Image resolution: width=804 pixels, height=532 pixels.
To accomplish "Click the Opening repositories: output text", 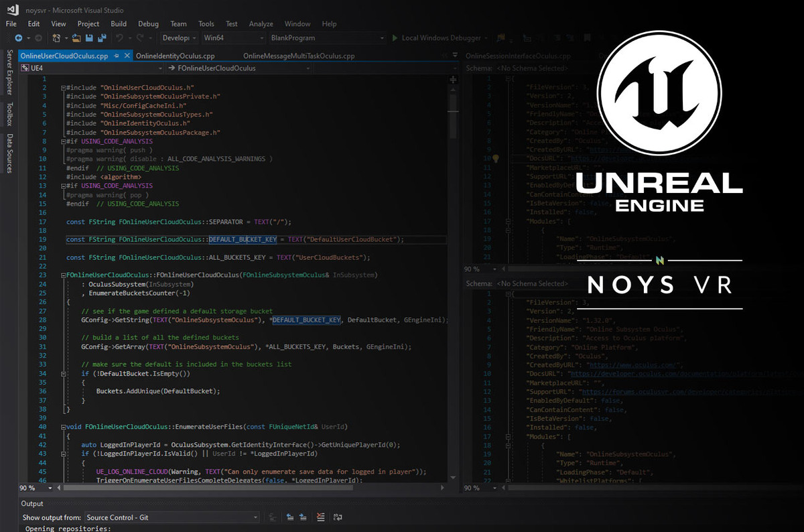I will pyautogui.click(x=68, y=528).
